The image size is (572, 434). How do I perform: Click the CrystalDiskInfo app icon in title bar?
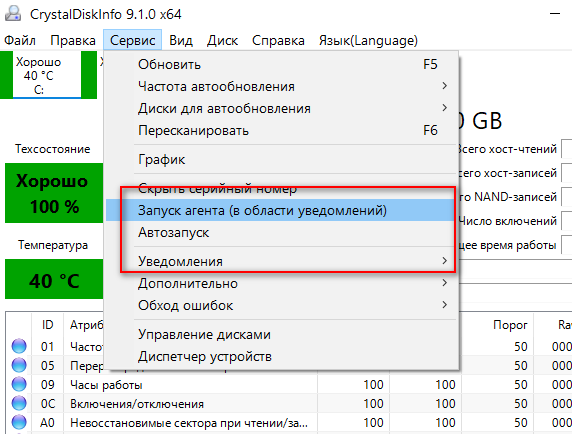(x=13, y=13)
